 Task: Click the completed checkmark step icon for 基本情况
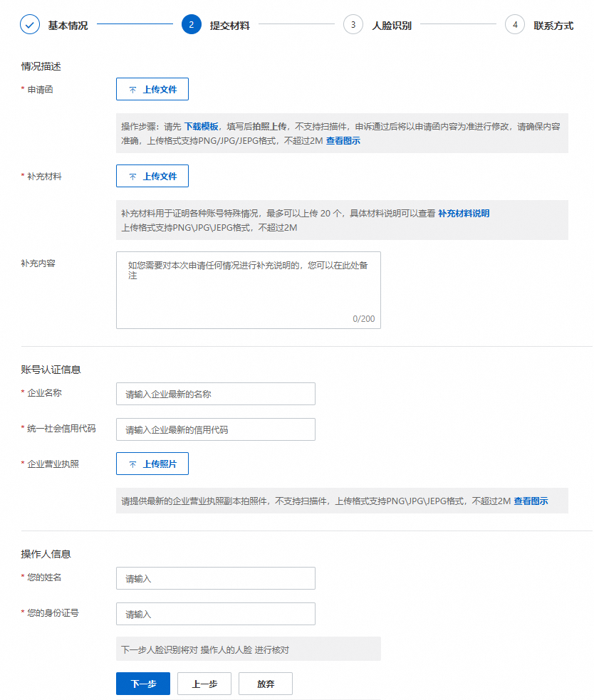(30, 24)
